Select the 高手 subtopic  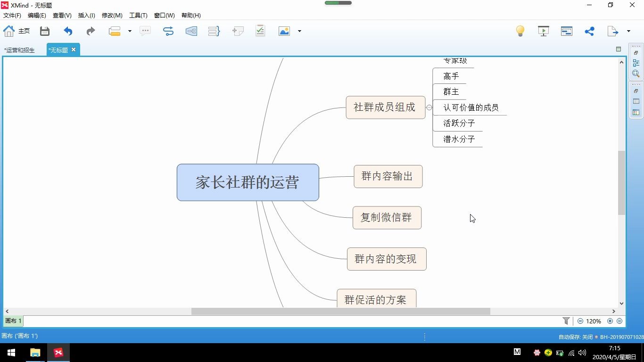(451, 76)
